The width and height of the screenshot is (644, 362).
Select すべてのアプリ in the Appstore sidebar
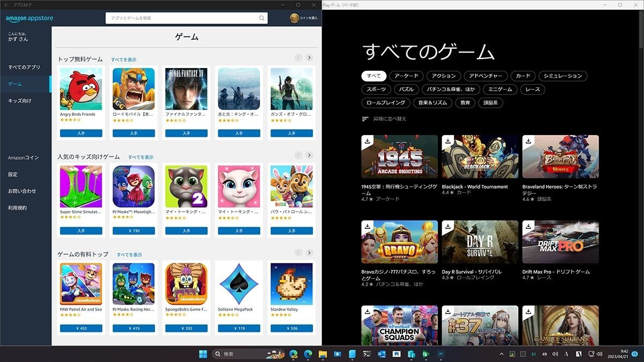[24, 68]
